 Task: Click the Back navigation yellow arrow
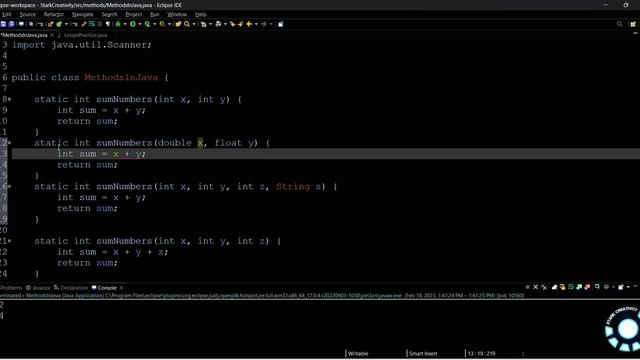(x=249, y=24)
